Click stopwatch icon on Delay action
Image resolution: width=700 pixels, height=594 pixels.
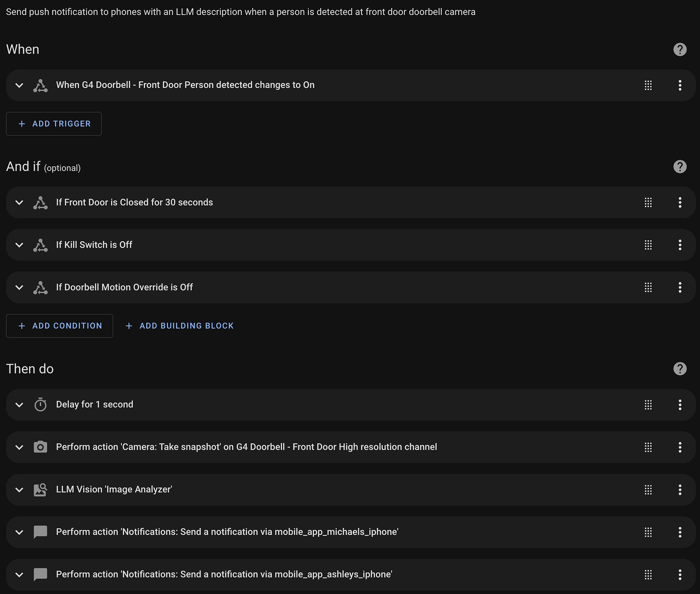(40, 404)
